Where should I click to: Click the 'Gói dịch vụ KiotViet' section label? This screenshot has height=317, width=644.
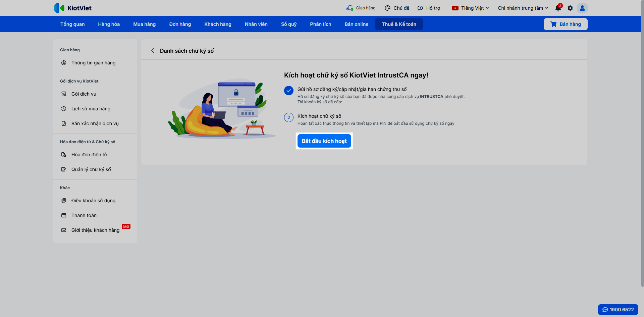pos(79,81)
